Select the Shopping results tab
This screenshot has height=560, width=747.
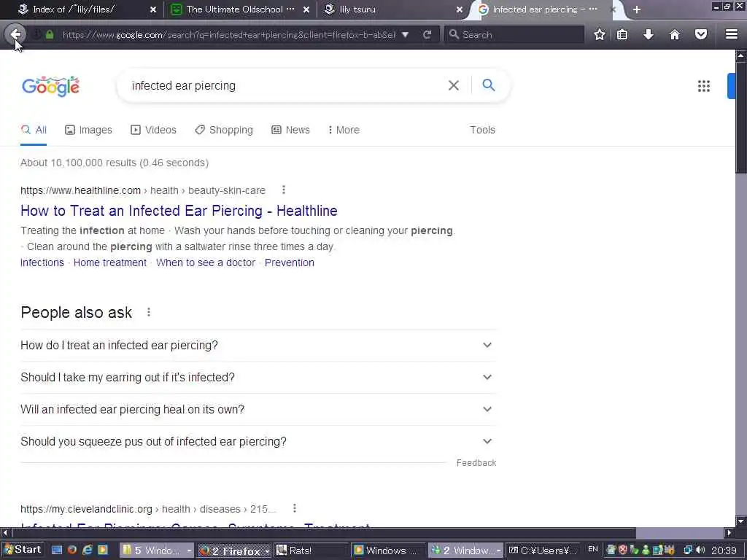224,130
